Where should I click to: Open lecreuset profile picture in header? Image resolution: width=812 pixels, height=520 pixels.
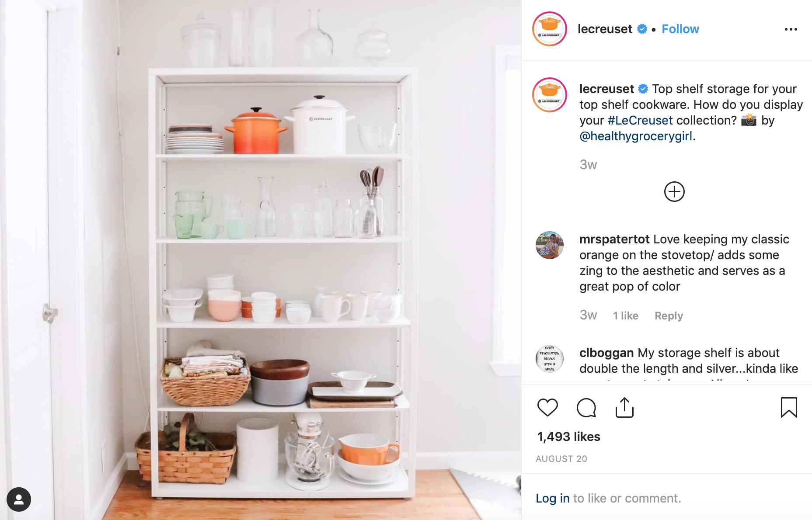tap(550, 29)
